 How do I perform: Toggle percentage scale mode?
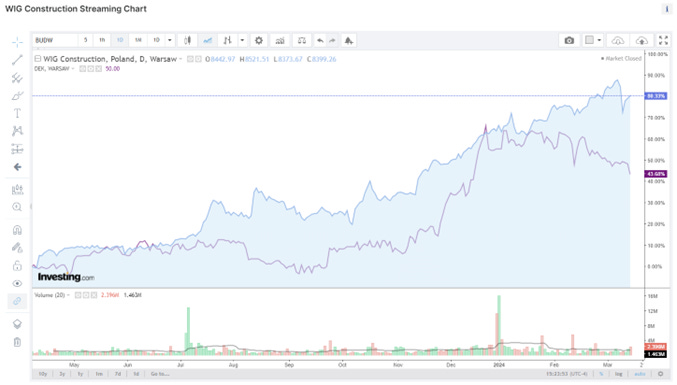[x=601, y=374]
